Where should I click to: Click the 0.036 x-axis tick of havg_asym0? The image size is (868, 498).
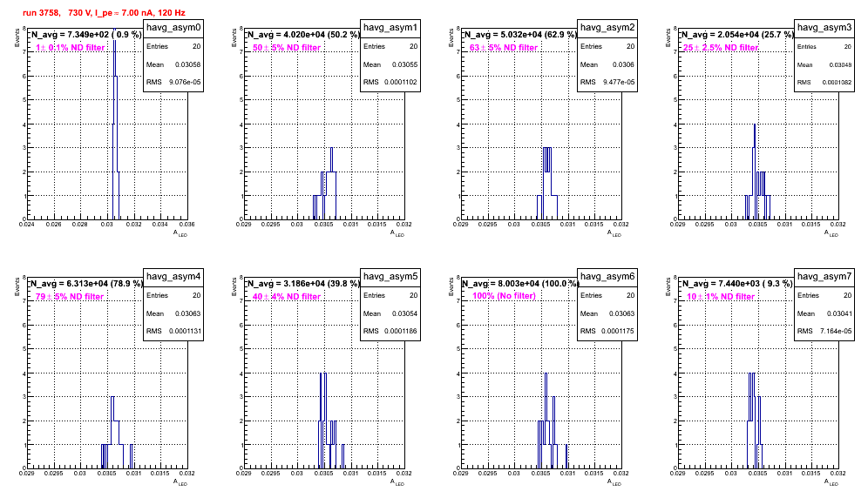(186, 225)
